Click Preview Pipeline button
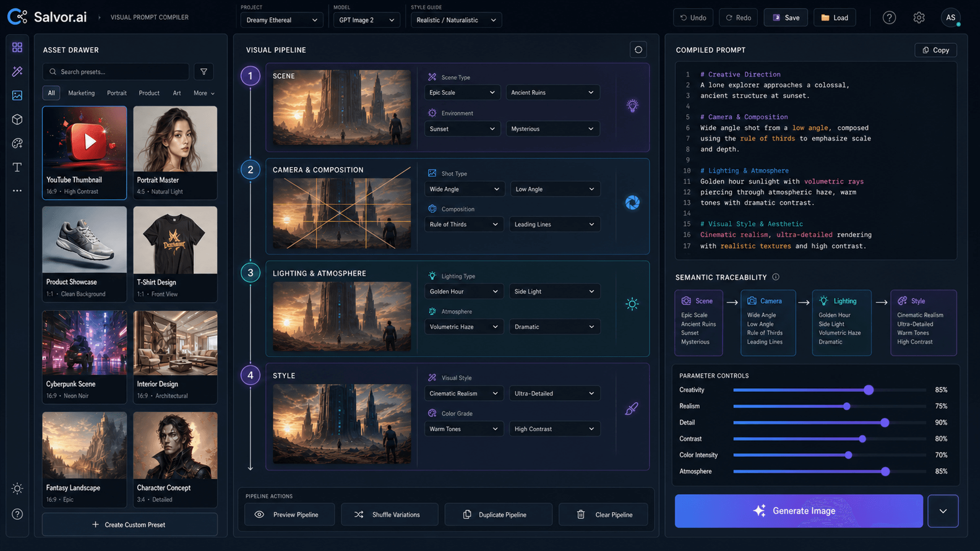 pos(290,515)
